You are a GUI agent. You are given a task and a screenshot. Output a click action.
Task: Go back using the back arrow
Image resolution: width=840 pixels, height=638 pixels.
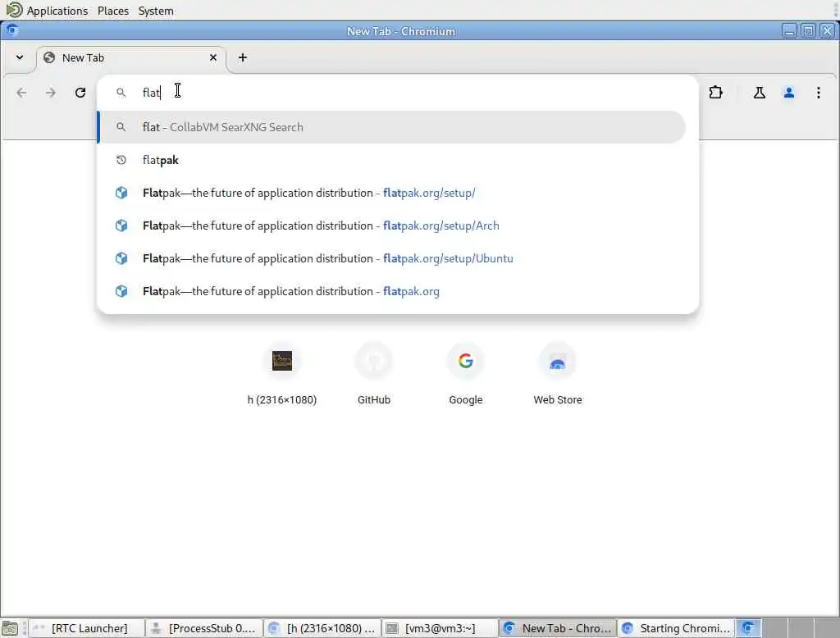[21, 93]
